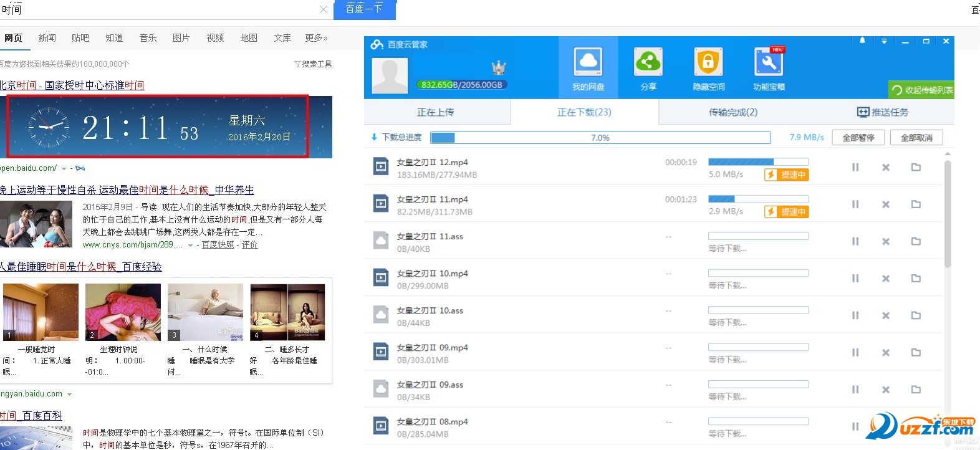Pause the 女皇之刃II 09.mp4 download
The width and height of the screenshot is (980, 450).
tap(855, 352)
